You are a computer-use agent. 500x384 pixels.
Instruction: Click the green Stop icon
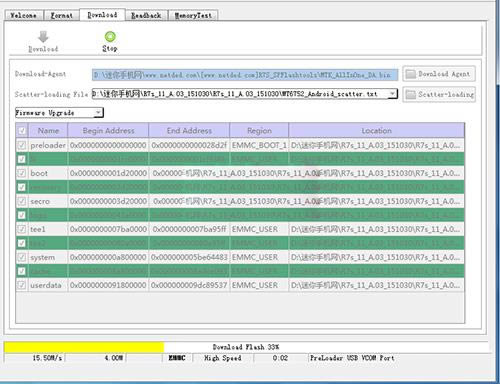[110, 36]
